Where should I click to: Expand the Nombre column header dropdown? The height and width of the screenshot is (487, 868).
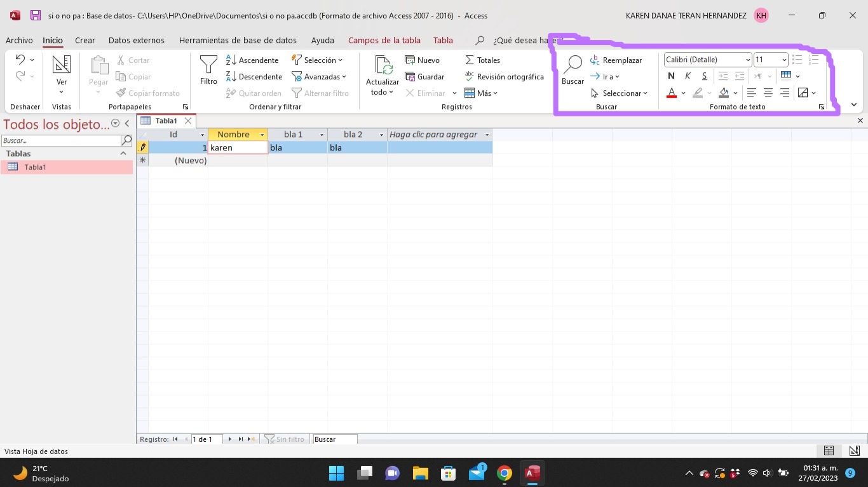coord(262,135)
